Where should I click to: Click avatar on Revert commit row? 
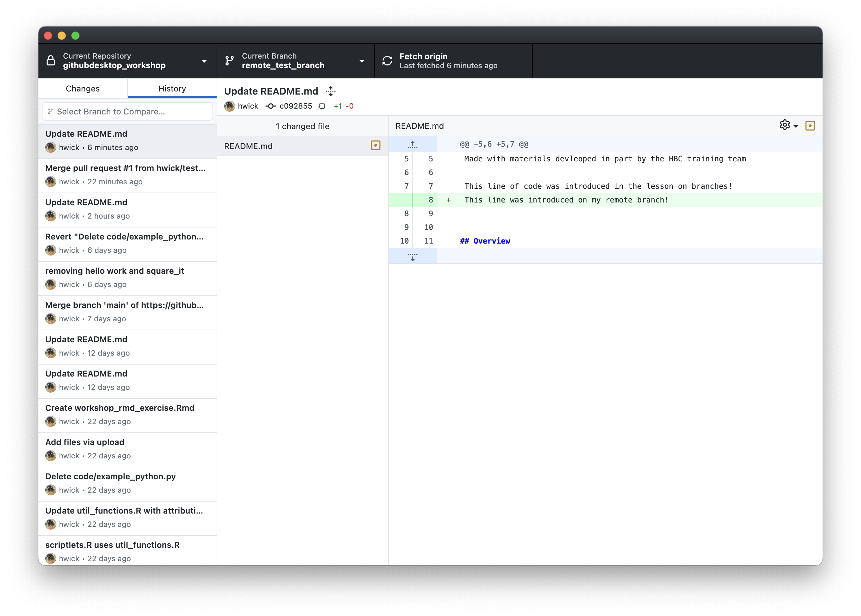[x=50, y=250]
